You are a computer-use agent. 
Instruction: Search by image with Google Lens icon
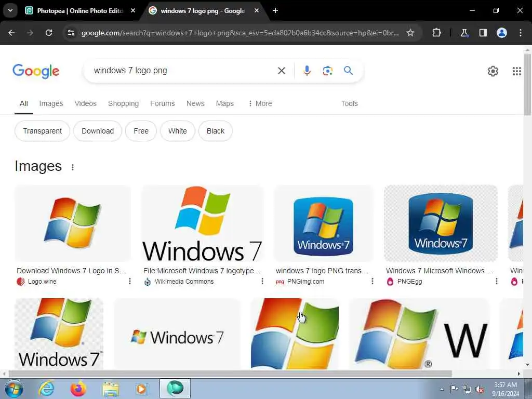tap(327, 71)
